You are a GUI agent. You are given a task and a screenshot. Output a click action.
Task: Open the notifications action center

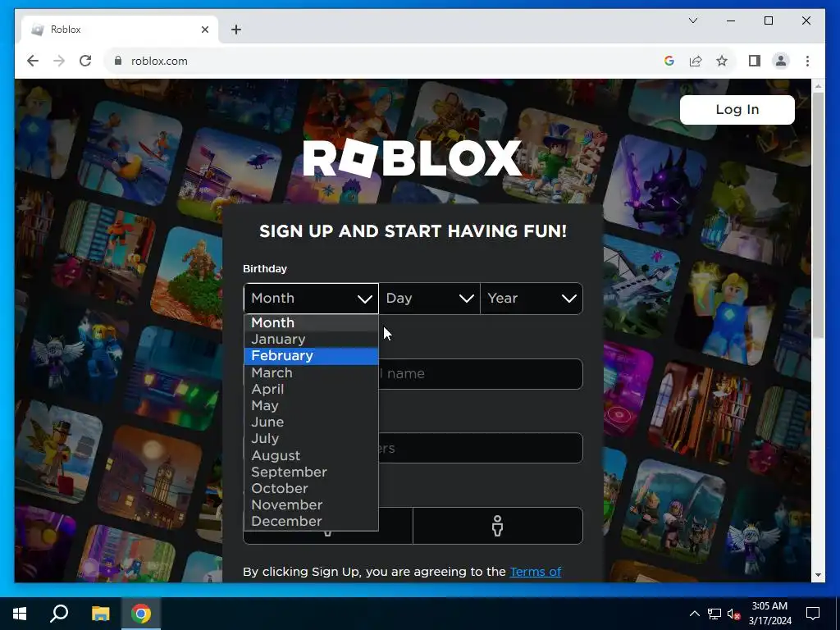pos(813,614)
